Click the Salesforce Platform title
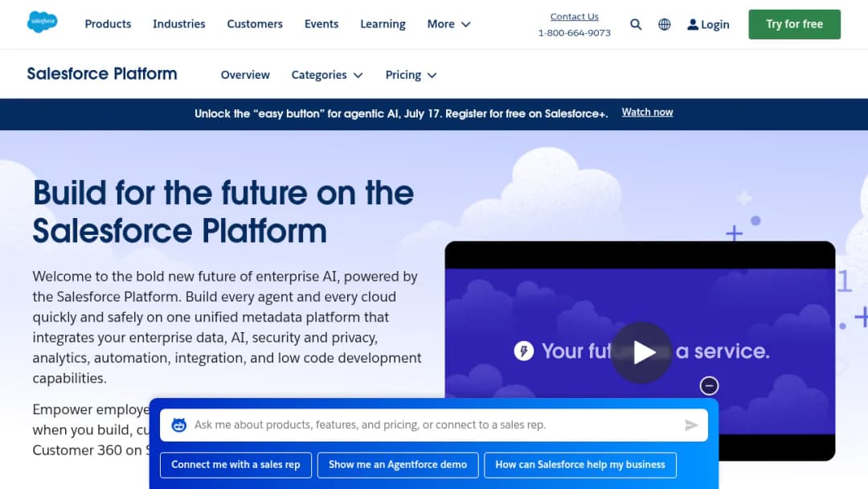The height and width of the screenshot is (489, 868). [x=102, y=74]
